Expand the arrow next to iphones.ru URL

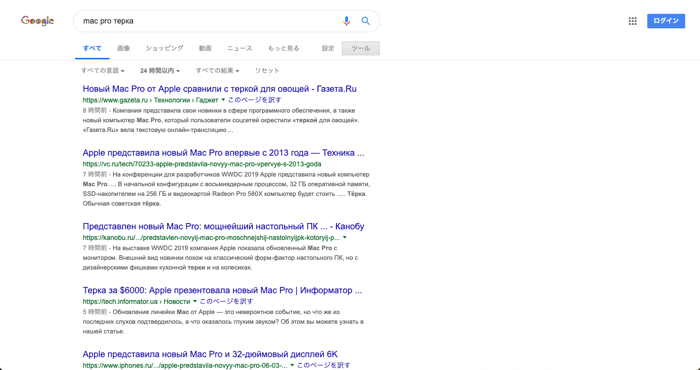292,365
